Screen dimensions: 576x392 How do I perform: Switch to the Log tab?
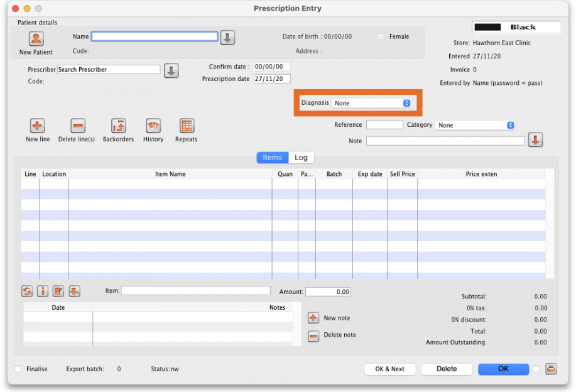(x=302, y=158)
